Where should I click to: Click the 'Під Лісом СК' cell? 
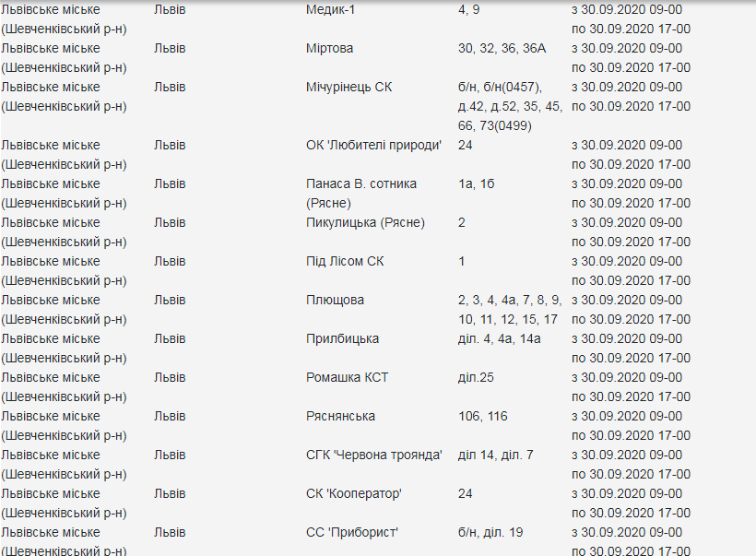tap(345, 261)
